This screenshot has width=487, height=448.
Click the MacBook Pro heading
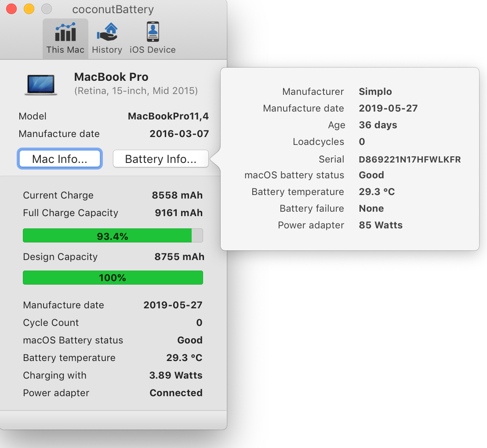111,77
